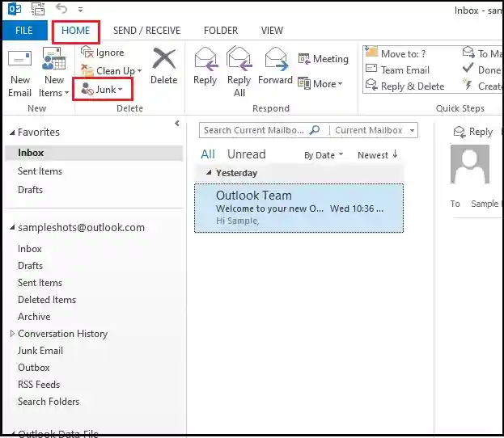The image size is (504, 438).
Task: Click the Junk icon in the Delete group
Action: pos(87,89)
